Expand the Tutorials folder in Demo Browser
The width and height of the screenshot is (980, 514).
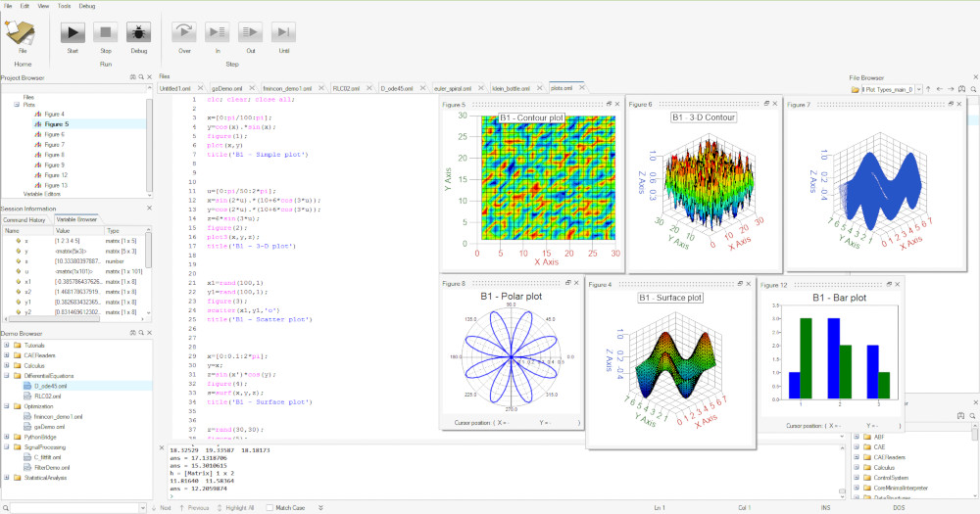click(x=6, y=345)
